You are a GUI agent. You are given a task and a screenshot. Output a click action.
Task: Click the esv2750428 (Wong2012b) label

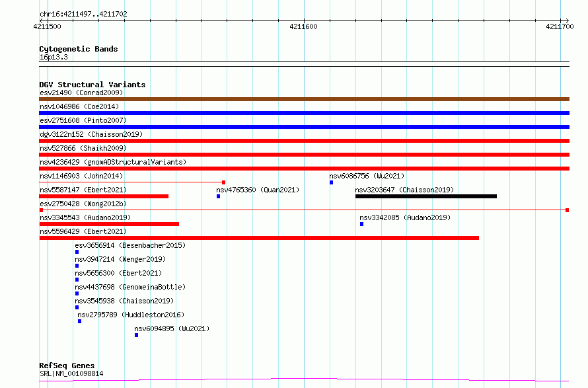(83, 204)
